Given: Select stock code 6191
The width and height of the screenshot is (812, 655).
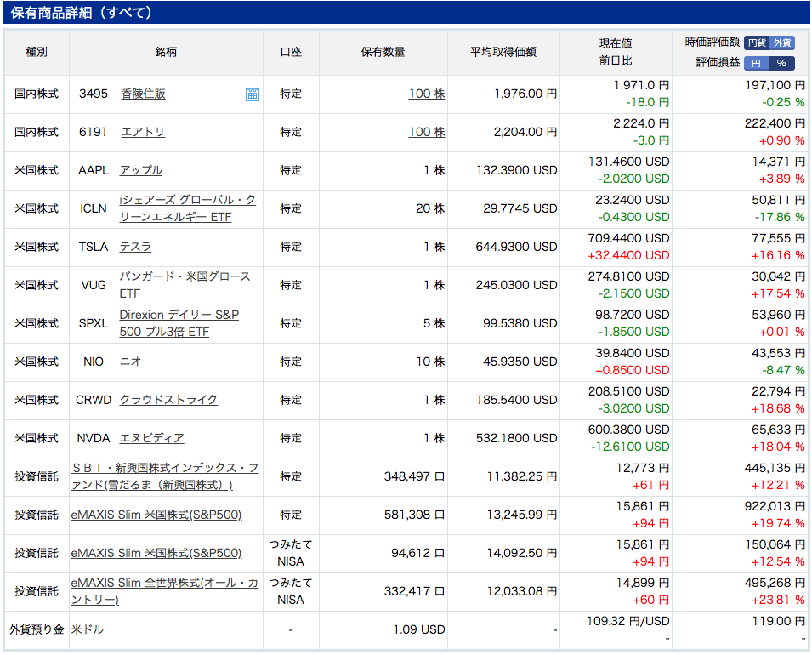Looking at the screenshot, I should (x=94, y=132).
